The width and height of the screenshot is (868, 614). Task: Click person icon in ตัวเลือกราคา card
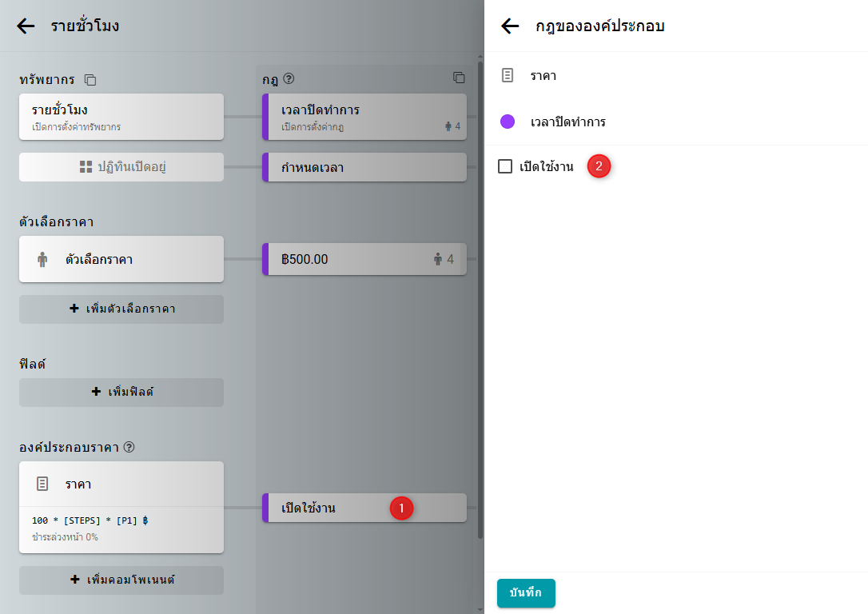pos(43,259)
